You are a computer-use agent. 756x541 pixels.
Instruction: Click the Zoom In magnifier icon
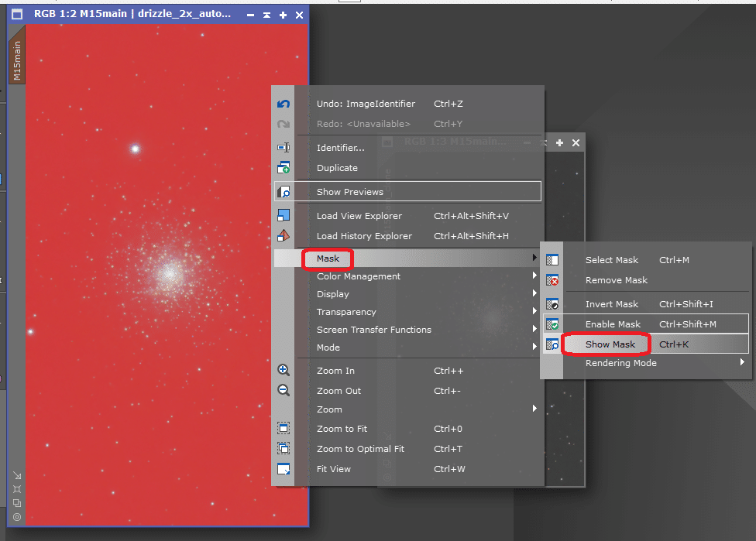pos(283,370)
